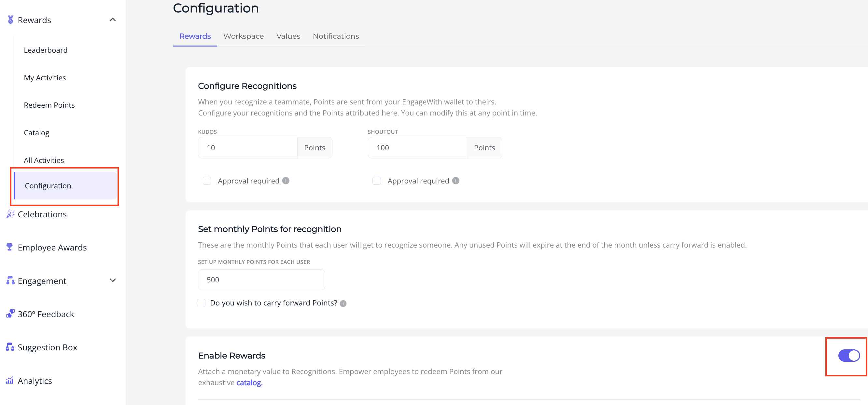Open the Employee Awards section
This screenshot has height=405, width=868.
[x=52, y=248]
